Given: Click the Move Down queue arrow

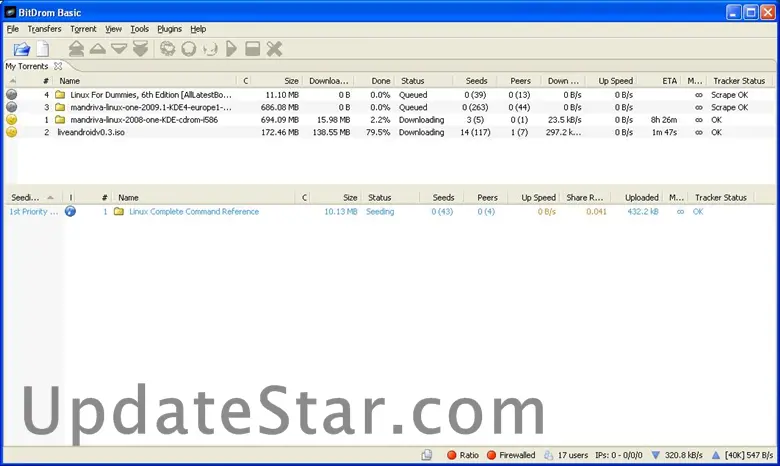Looking at the screenshot, I should click(119, 49).
